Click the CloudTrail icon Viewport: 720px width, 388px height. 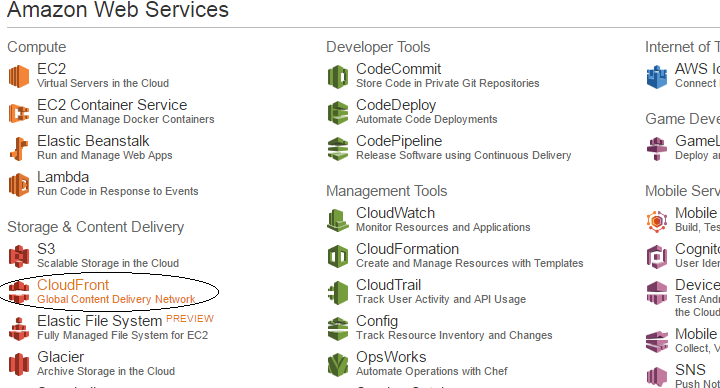(x=338, y=292)
